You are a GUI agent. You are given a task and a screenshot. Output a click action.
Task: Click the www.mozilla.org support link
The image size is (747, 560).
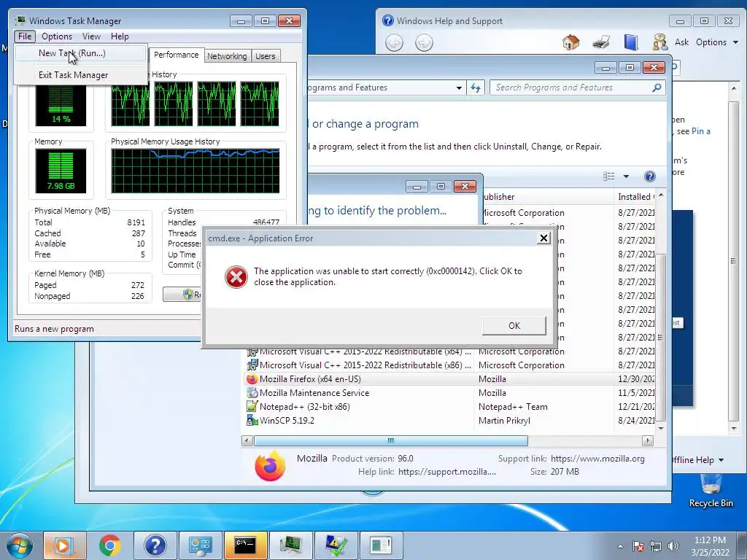click(x=597, y=459)
